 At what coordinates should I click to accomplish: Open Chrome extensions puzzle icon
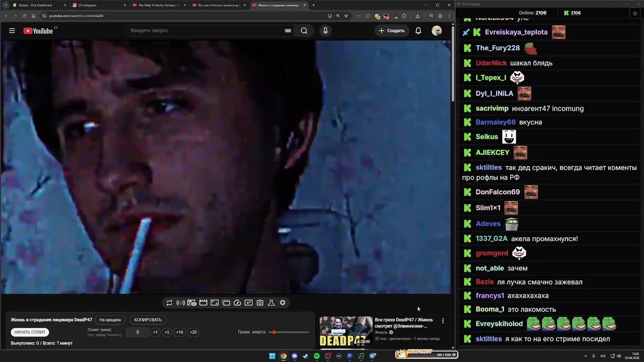405,16
